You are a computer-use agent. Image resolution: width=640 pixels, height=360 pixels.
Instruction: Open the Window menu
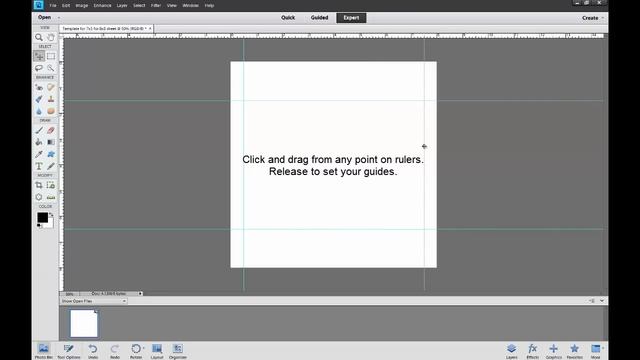click(190, 6)
